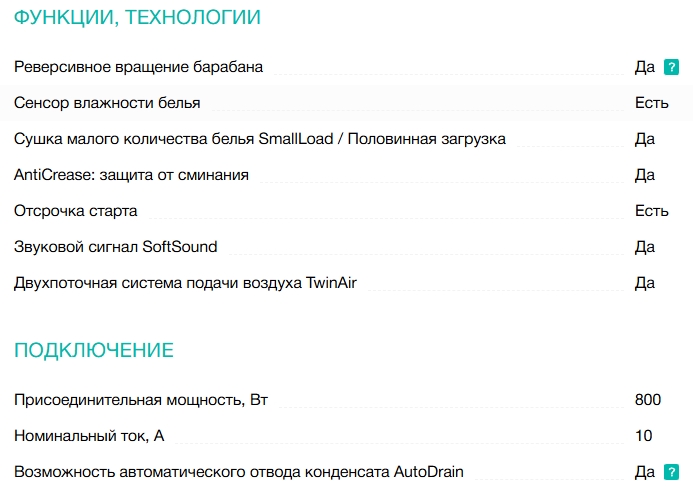Image resolution: width=693 pixels, height=489 pixels.
Task: Select 'AntiCrease: защита от сминания' text
Action: click(131, 175)
